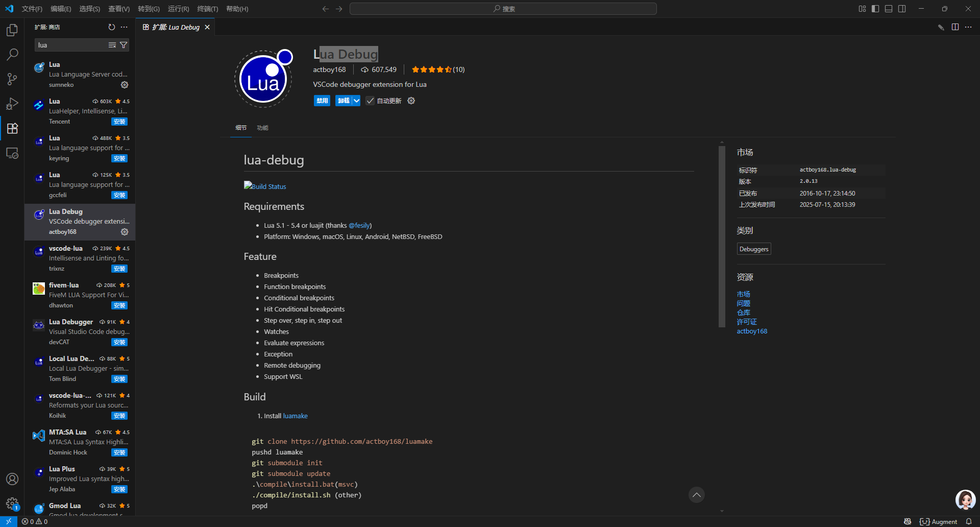Open the luamake link
The height and width of the screenshot is (527, 980).
[x=295, y=416]
